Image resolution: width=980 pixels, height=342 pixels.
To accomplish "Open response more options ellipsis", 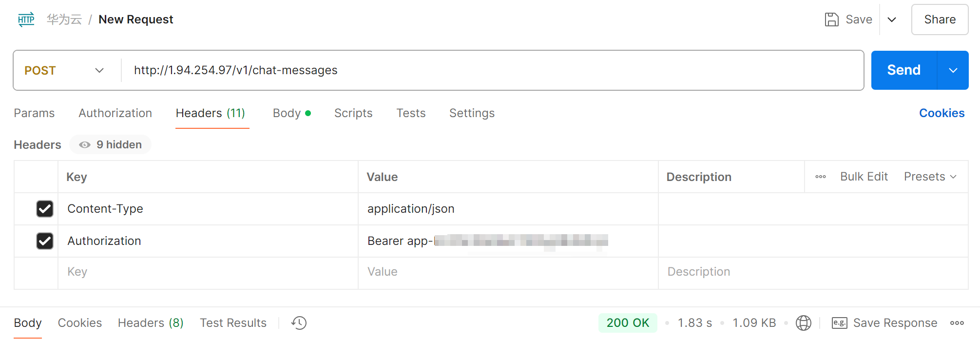I will 957,323.
